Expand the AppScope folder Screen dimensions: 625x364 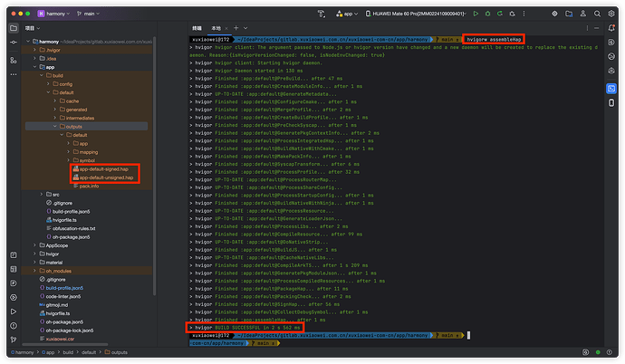(x=34, y=245)
